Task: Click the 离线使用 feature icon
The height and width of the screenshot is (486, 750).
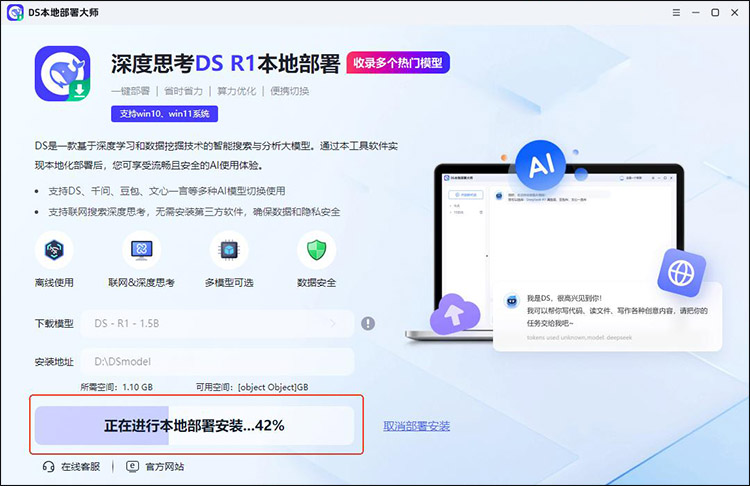Action: (54, 250)
